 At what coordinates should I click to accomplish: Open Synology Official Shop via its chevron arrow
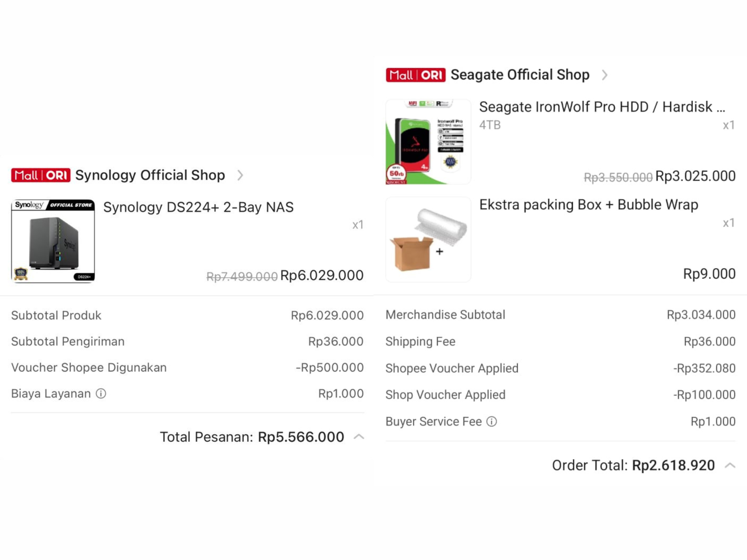point(241,175)
